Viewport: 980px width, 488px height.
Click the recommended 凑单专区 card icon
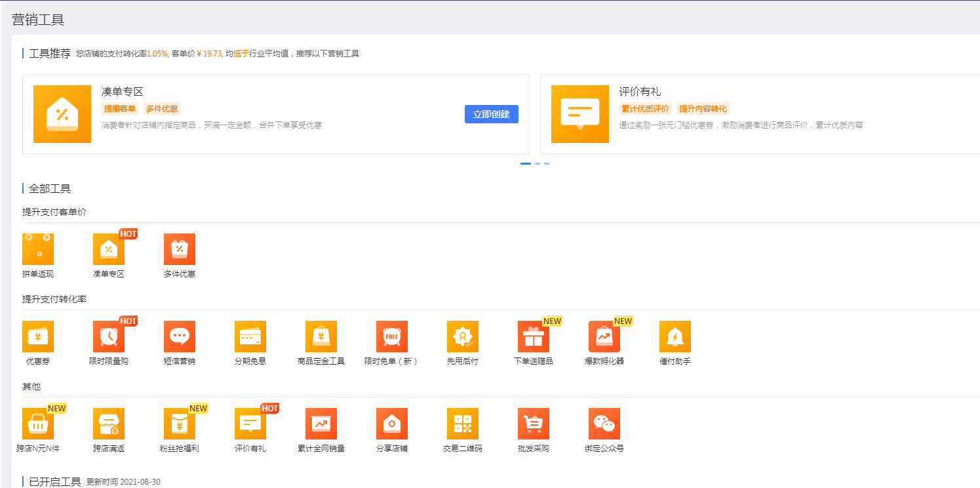pos(62,114)
